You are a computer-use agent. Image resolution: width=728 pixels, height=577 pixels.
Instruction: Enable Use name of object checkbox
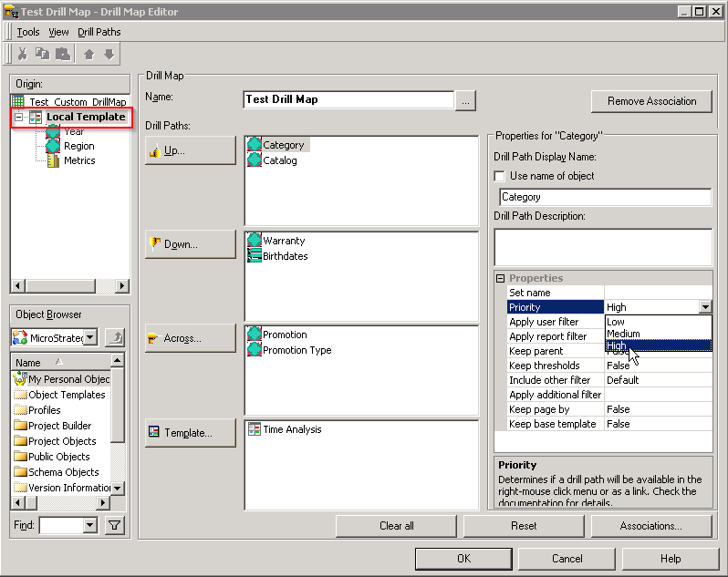(x=499, y=176)
